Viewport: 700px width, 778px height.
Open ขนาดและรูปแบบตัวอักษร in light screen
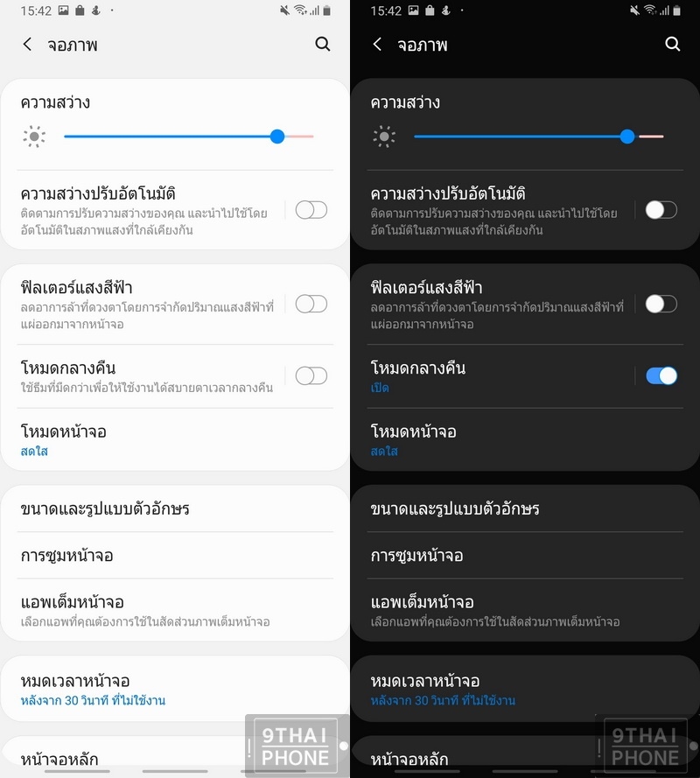pyautogui.click(x=175, y=508)
